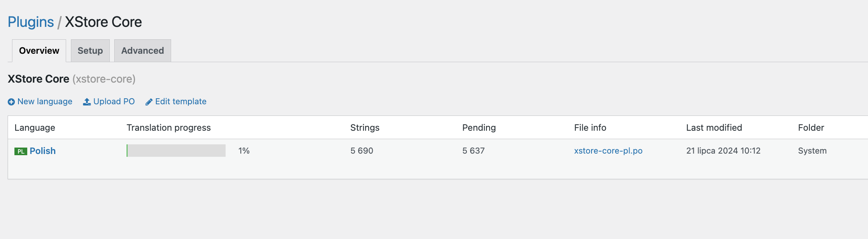
Task: Open the Overview tab
Action: (x=39, y=51)
